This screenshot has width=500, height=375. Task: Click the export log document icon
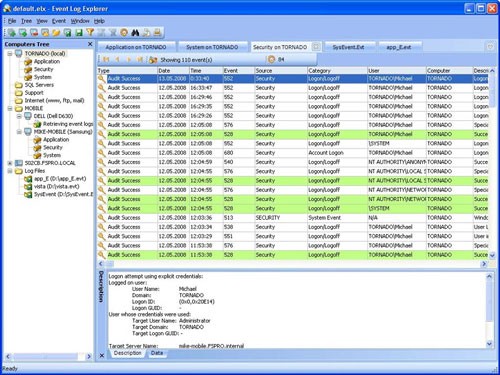(146, 32)
